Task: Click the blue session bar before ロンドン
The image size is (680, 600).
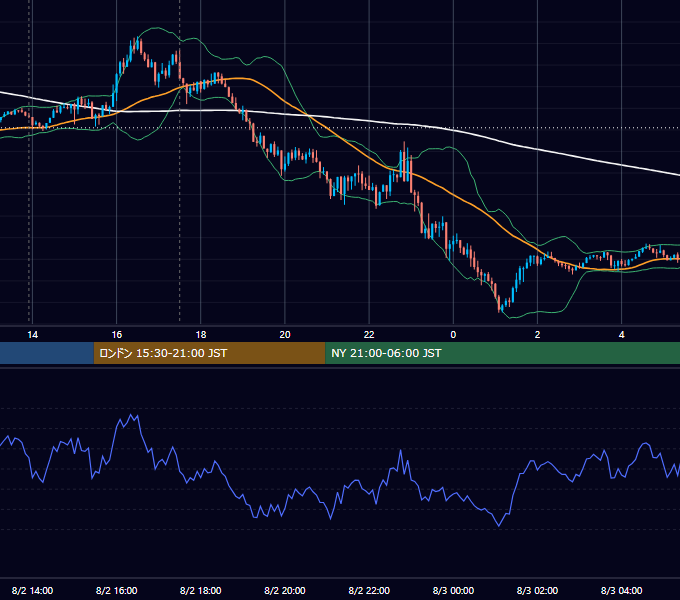Action: (47, 353)
